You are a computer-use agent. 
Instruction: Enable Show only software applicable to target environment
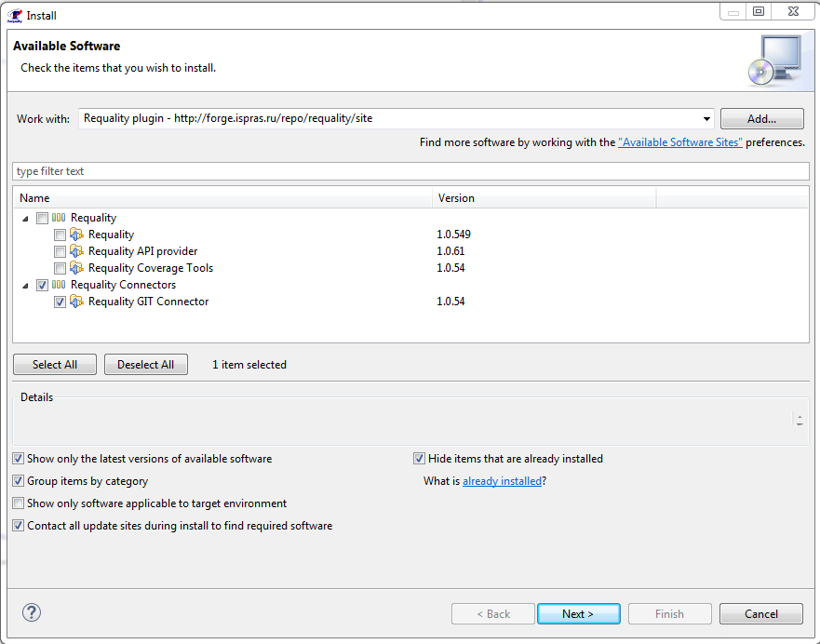[x=19, y=503]
